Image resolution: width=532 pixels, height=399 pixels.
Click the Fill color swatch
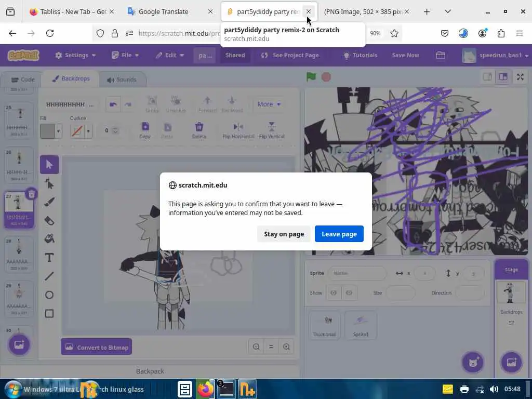[47, 131]
